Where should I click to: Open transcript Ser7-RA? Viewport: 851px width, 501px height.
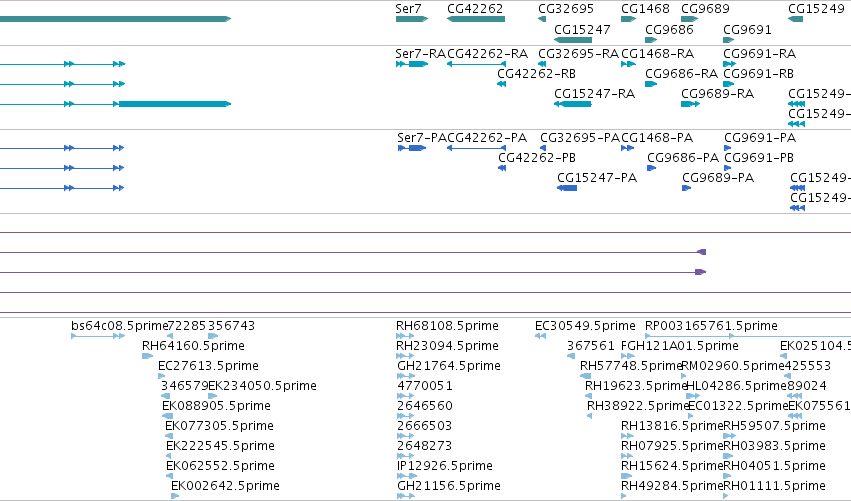[x=420, y=54]
